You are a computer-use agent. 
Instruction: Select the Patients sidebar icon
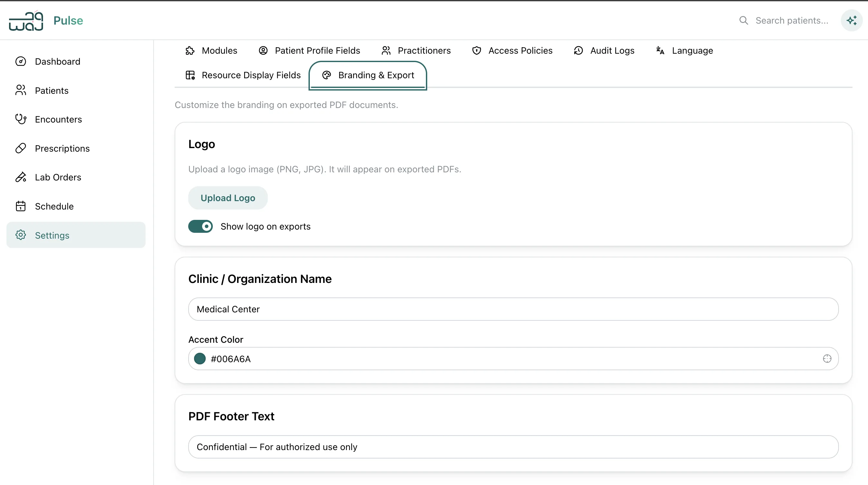21,90
